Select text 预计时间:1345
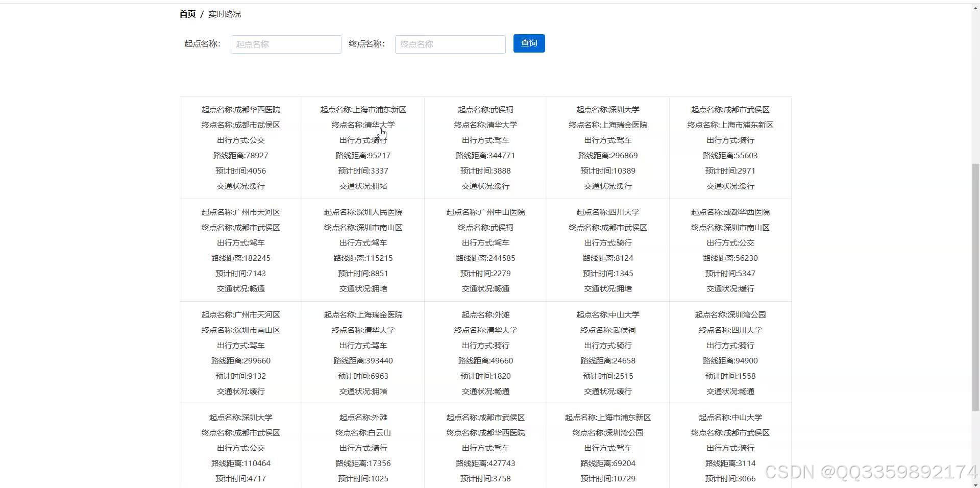The height and width of the screenshot is (488, 980). [x=608, y=274]
